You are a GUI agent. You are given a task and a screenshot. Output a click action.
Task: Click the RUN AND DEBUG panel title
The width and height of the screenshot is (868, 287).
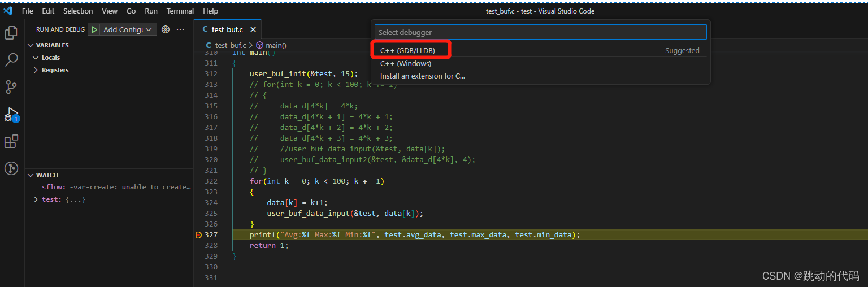coord(60,29)
